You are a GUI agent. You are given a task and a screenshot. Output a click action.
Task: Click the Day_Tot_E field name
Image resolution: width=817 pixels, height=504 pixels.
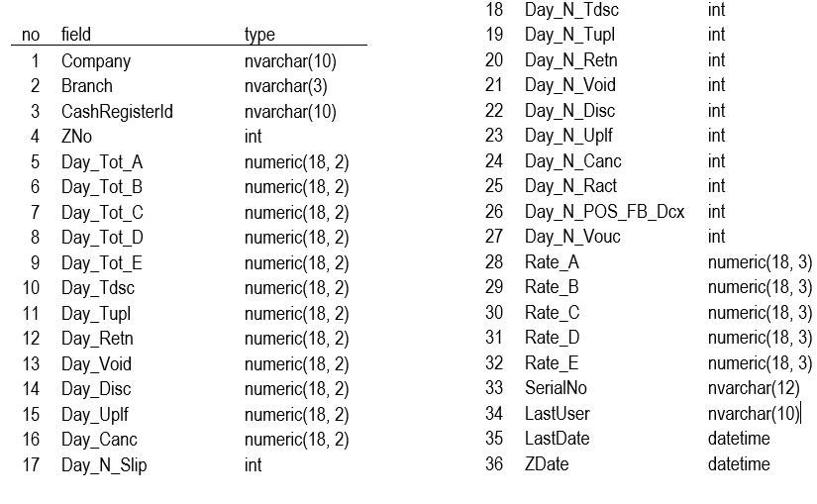pos(102,263)
